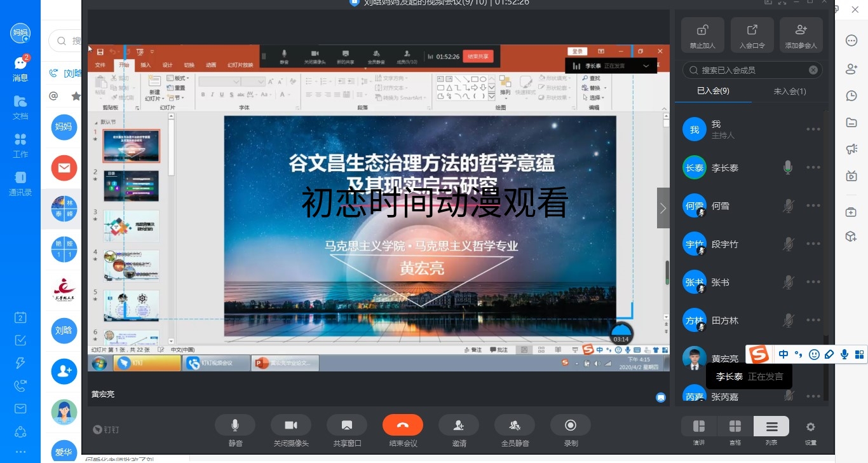The width and height of the screenshot is (868, 463).
Task: Open 文档 documents in DingTalk sidebar
Action: (x=20, y=107)
